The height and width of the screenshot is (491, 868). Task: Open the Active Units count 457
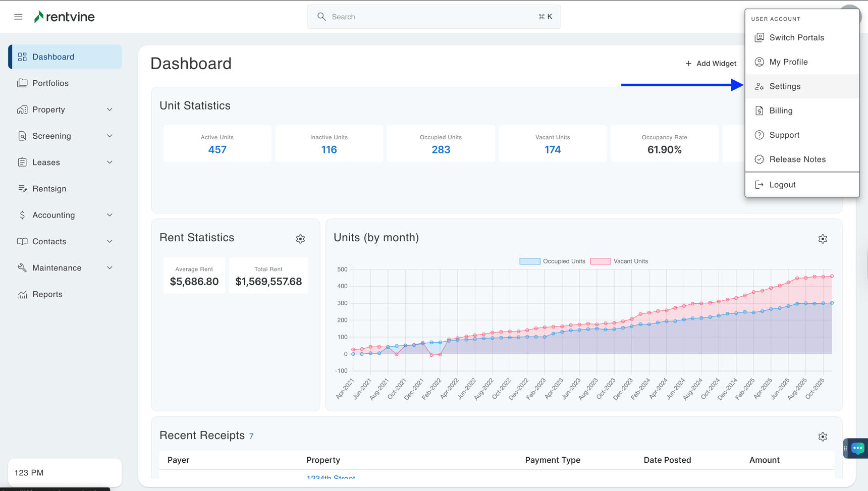pyautogui.click(x=217, y=150)
